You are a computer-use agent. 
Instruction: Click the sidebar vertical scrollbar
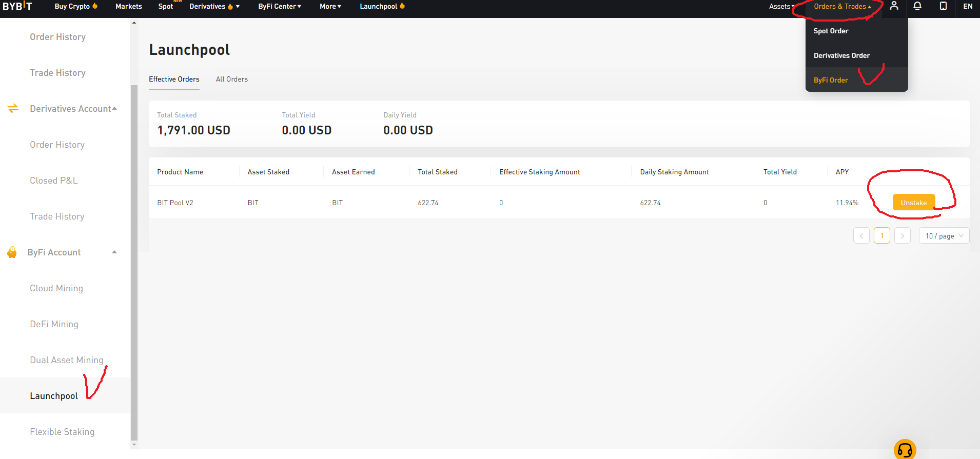[134, 262]
